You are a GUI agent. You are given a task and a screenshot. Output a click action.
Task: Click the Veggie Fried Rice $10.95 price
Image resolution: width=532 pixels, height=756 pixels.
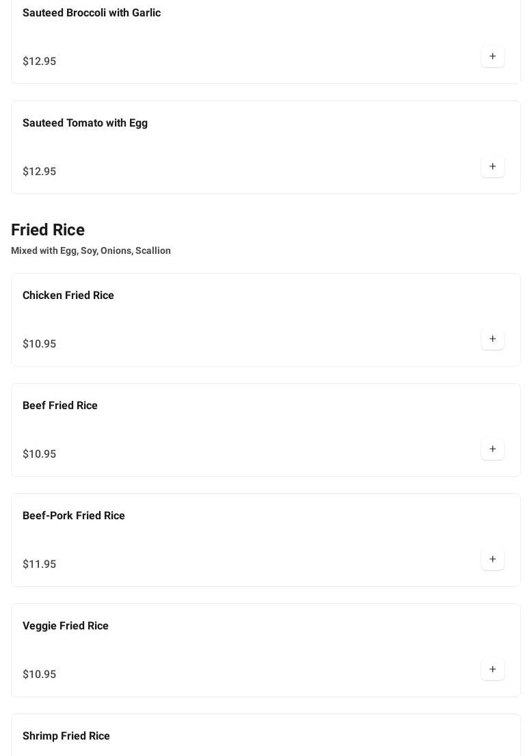click(x=40, y=675)
